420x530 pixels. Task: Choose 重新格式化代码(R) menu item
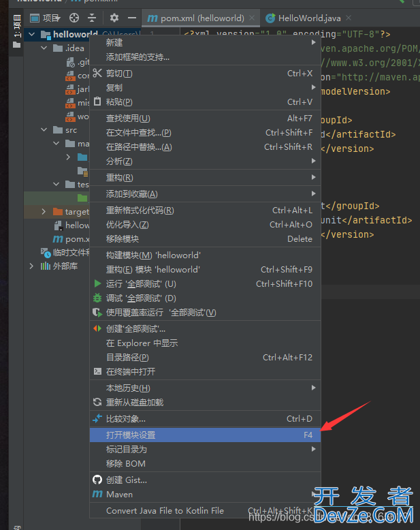[x=206, y=211]
